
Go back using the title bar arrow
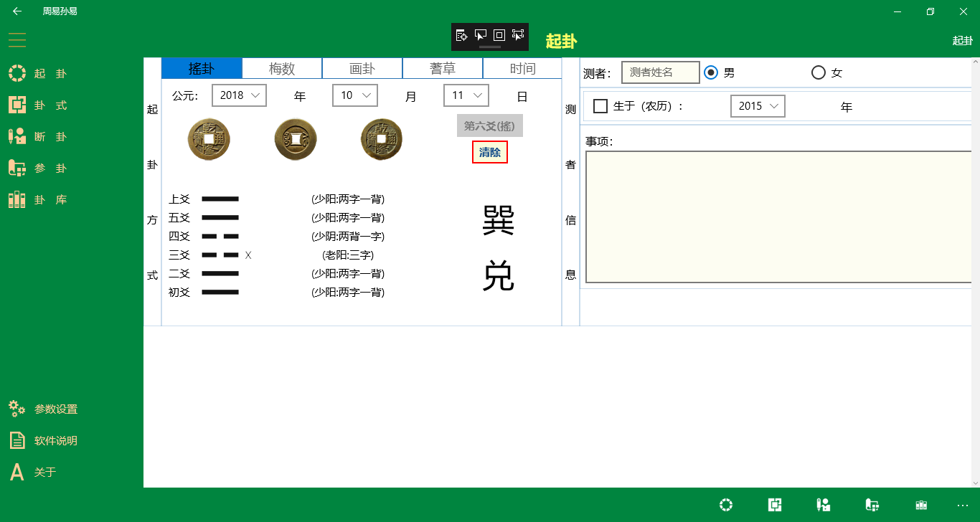[17, 11]
